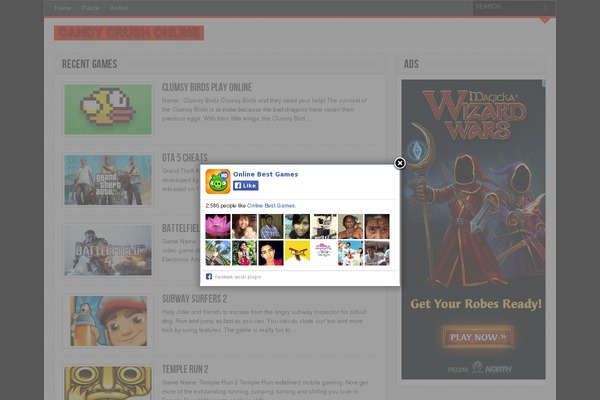This screenshot has height=400, width=600.
Task: Click the ad choices corner icon
Action: pyautogui.click(x=543, y=83)
